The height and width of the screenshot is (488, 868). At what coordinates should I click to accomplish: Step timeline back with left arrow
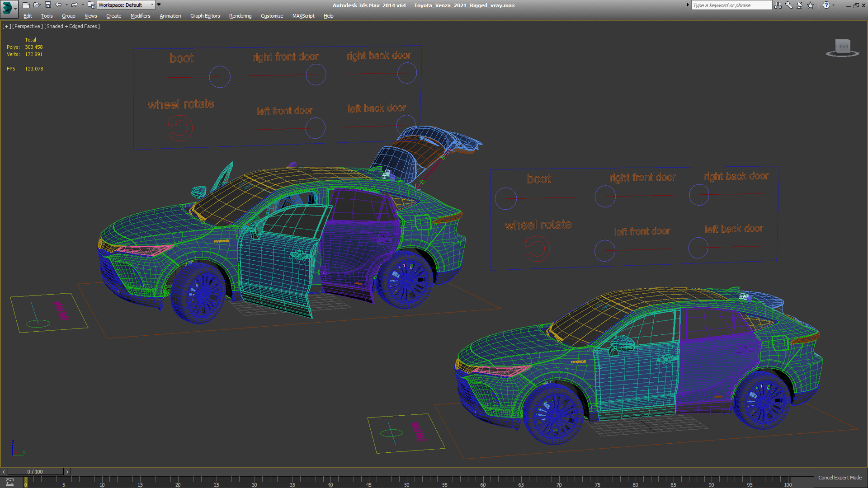tap(4, 472)
